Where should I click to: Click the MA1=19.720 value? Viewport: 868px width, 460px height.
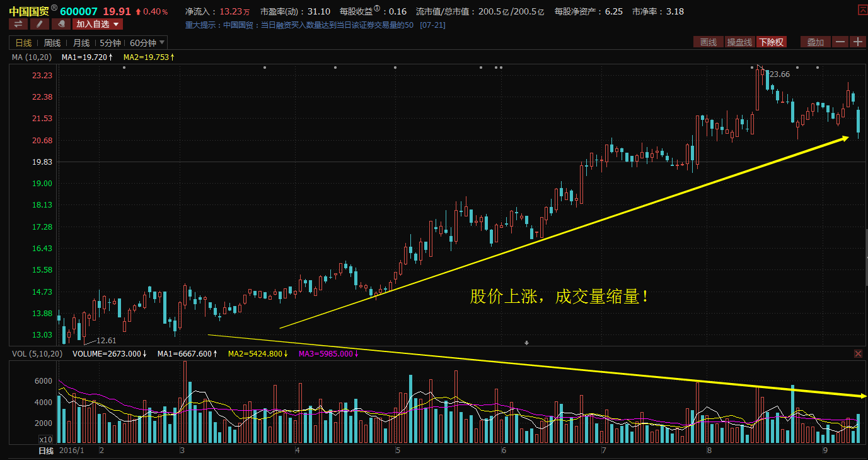click(x=87, y=57)
